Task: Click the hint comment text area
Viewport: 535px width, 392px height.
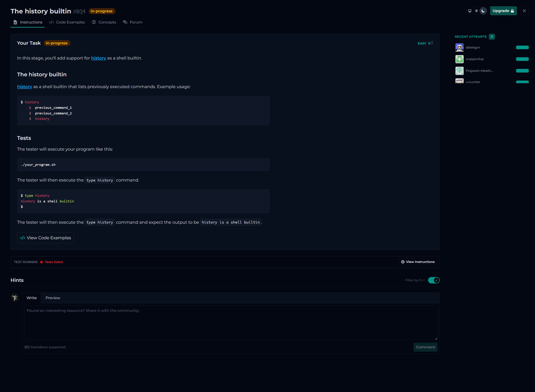Action: coord(231,323)
